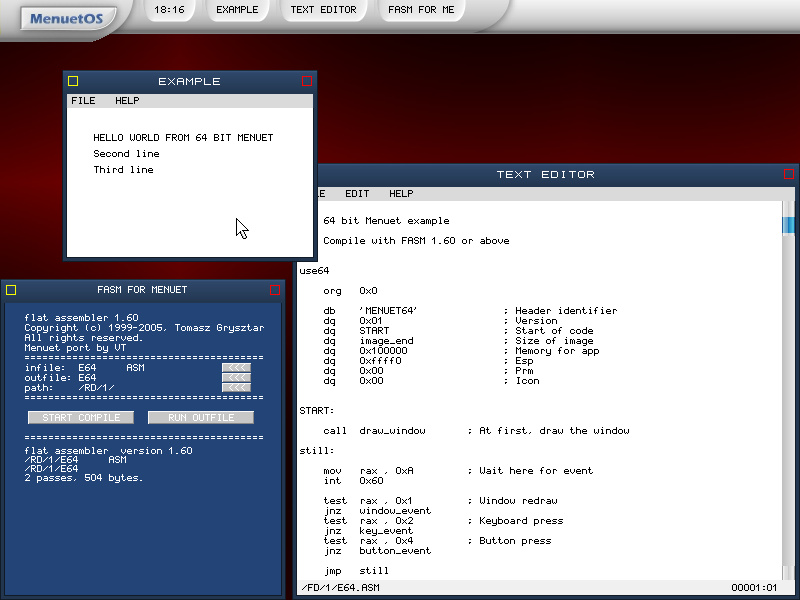This screenshot has width=800, height=600.
Task: Click the "START:" label line
Action: pos(316,411)
